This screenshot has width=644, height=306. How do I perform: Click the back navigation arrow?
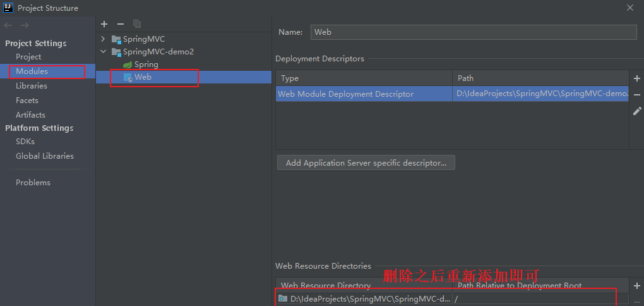8,25
